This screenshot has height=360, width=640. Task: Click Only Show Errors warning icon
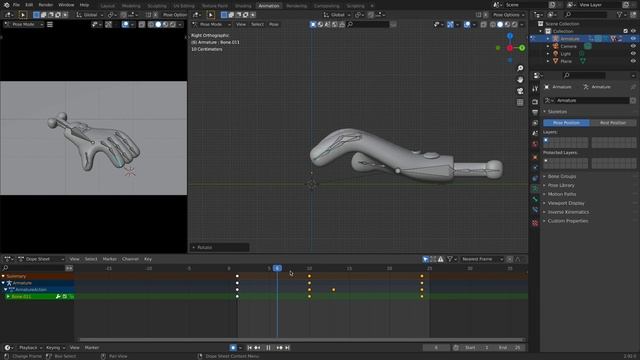click(441, 259)
